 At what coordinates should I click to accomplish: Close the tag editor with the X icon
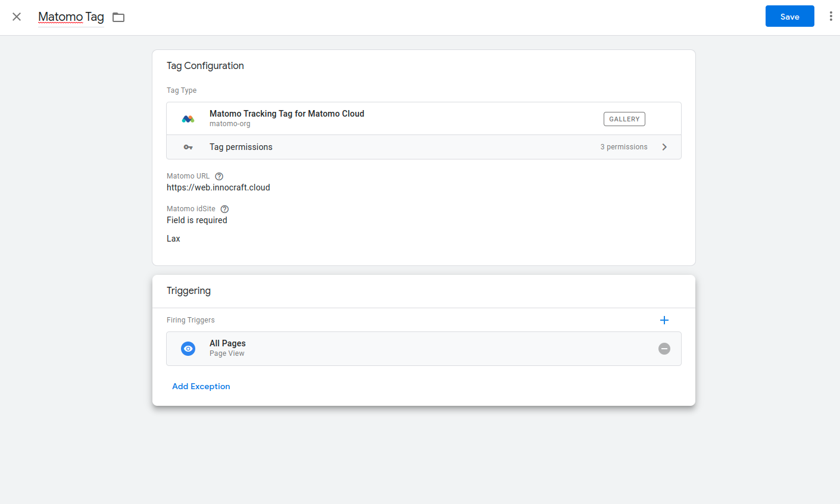coord(17,17)
